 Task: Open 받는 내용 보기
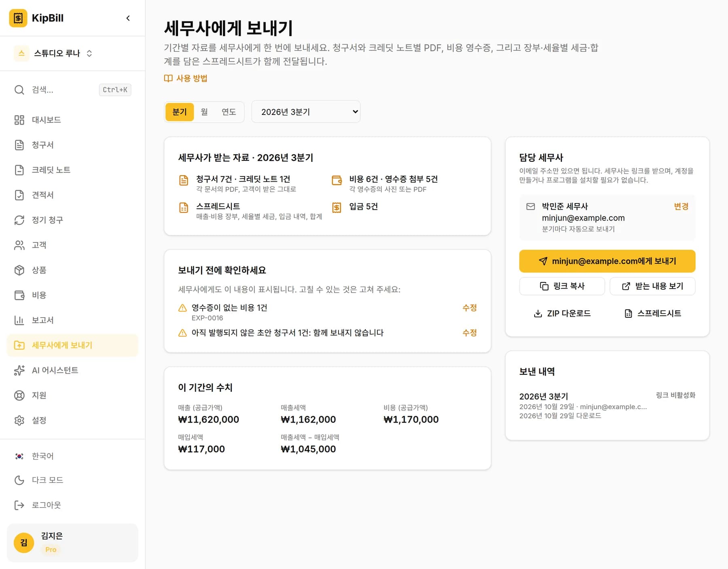tap(652, 286)
